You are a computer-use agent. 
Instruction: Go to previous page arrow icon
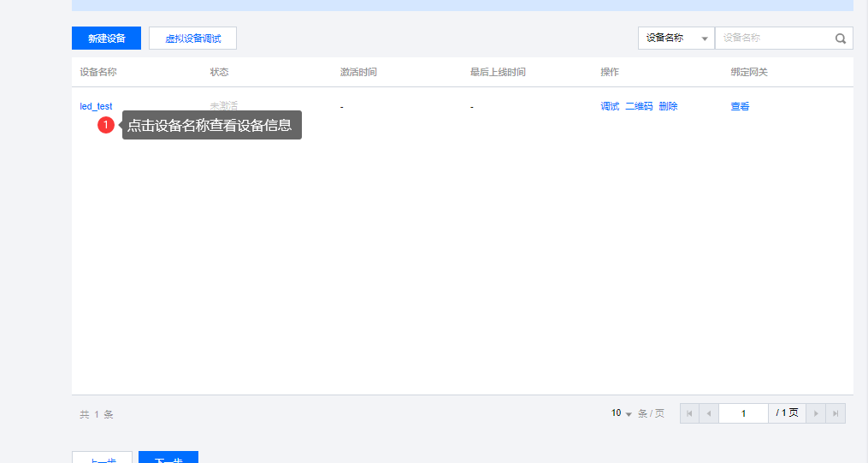point(709,413)
